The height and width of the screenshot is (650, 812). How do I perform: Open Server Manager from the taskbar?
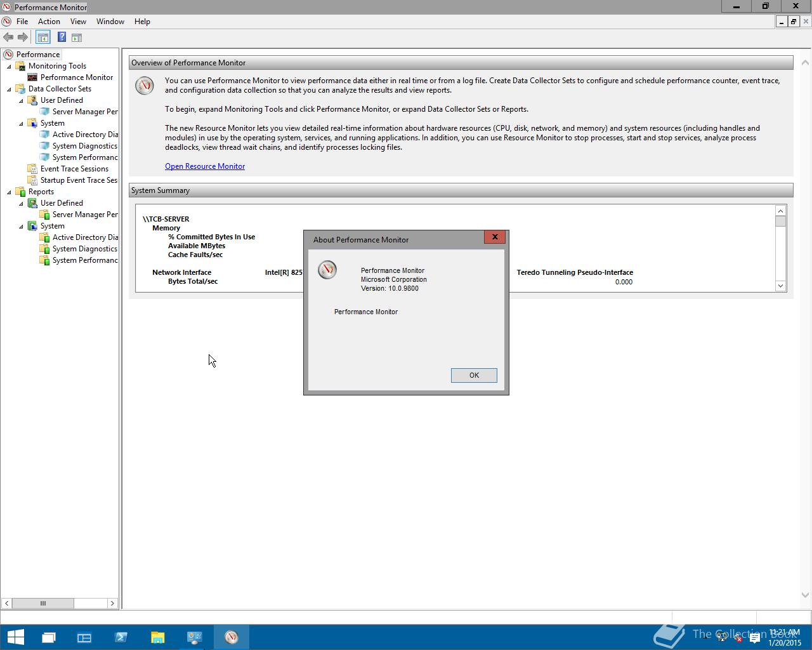tap(84, 637)
